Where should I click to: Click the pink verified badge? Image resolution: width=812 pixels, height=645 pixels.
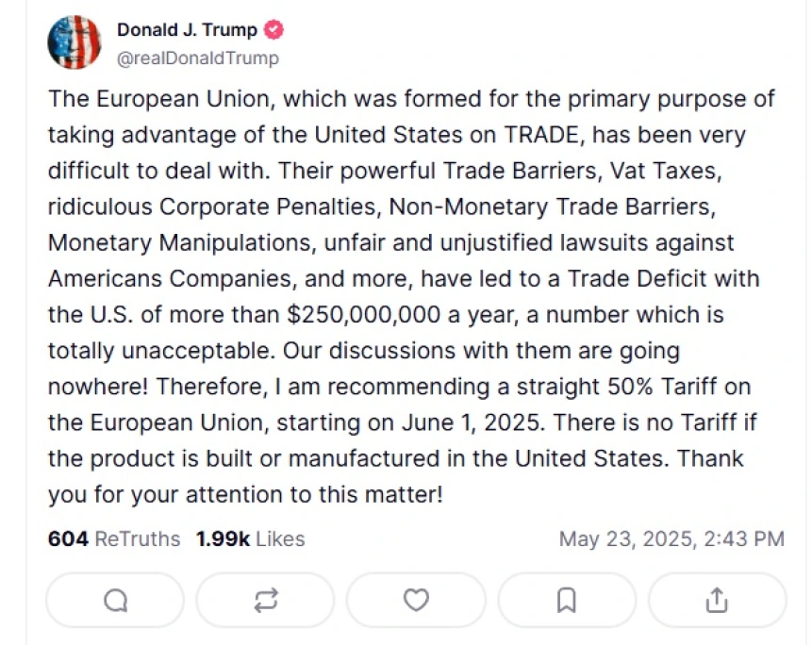coord(273,30)
